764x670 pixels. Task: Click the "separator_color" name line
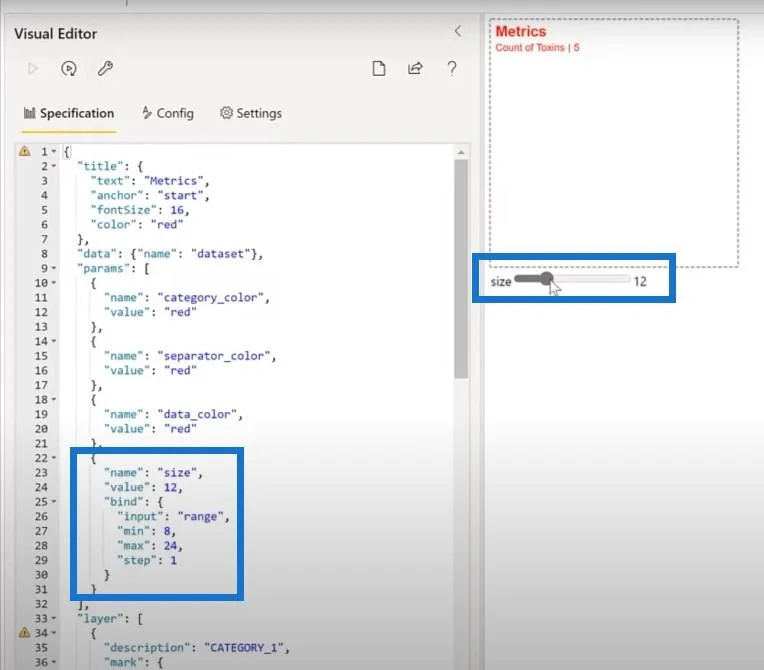(190, 356)
